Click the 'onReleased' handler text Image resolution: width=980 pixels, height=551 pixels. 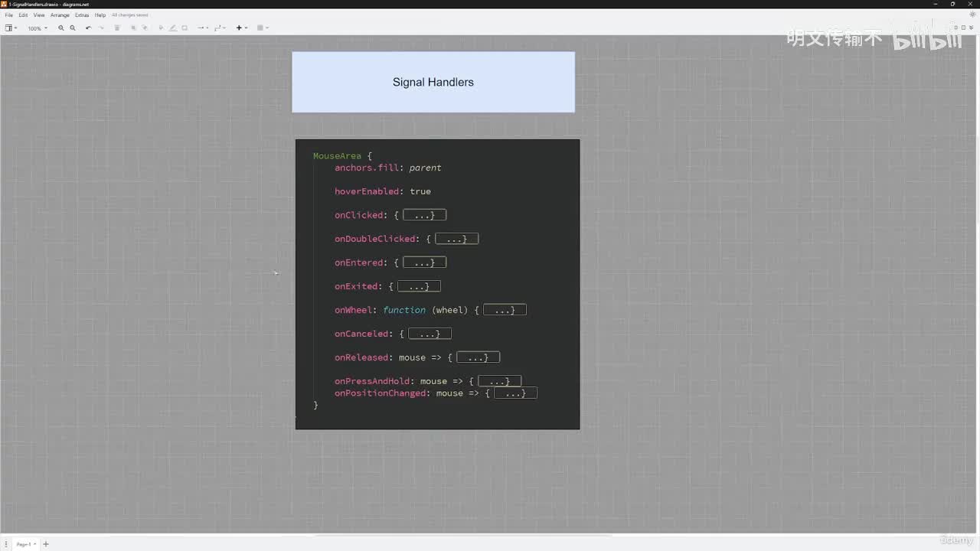(361, 357)
